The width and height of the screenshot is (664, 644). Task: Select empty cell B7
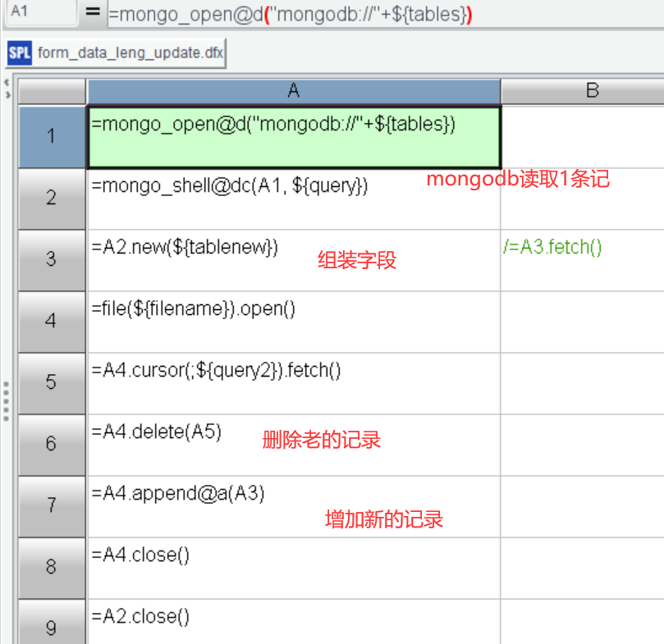pyautogui.click(x=583, y=506)
